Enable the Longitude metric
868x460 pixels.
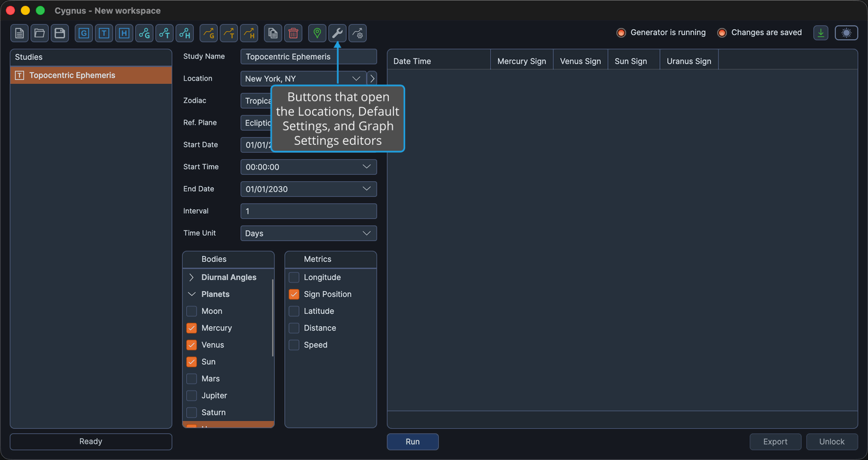(294, 277)
